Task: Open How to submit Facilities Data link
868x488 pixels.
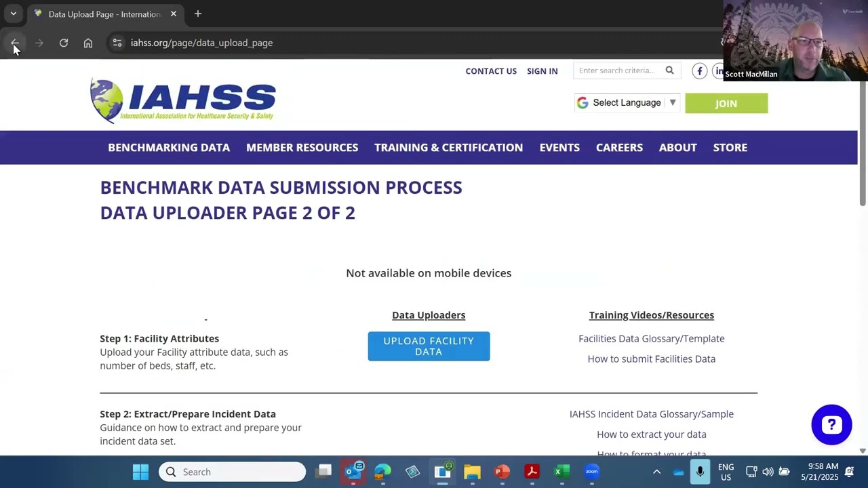Action: (651, 359)
